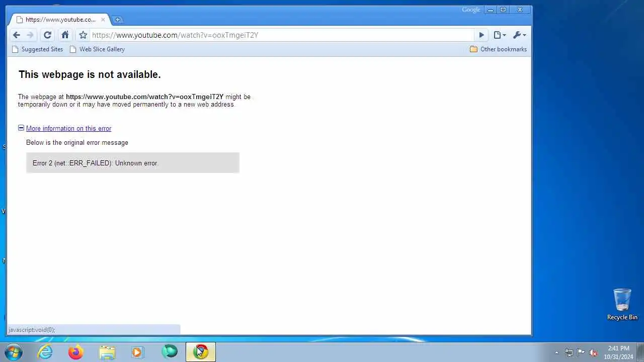644x362 pixels.
Task: Click the YouTube URL address bar
Action: [x=282, y=35]
